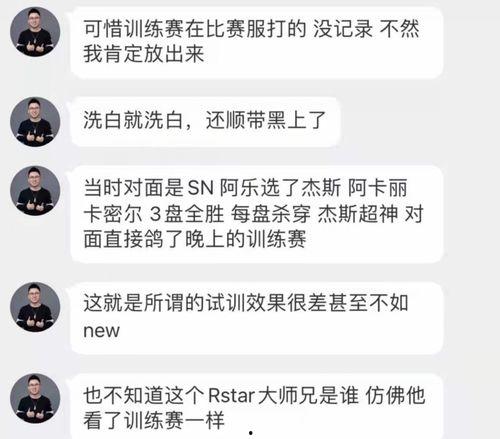Click the word 'new' in fourth message
Viewport: 500px width, 439px height.
click(x=101, y=331)
